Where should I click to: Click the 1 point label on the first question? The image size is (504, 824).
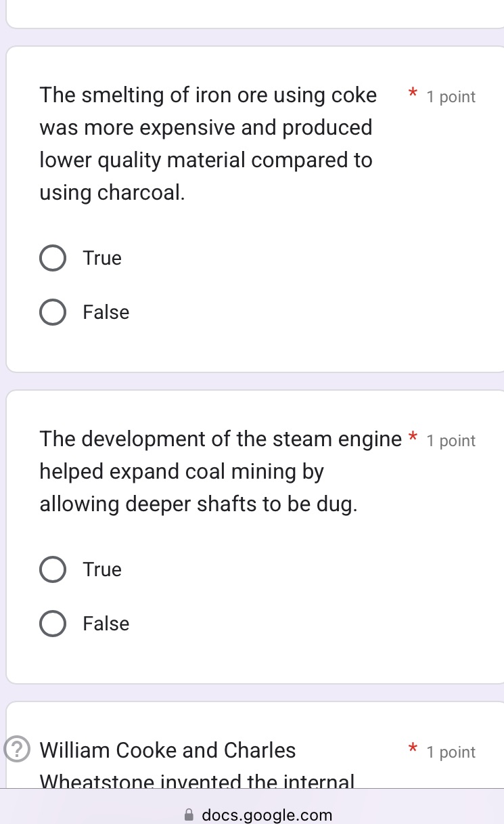click(451, 97)
